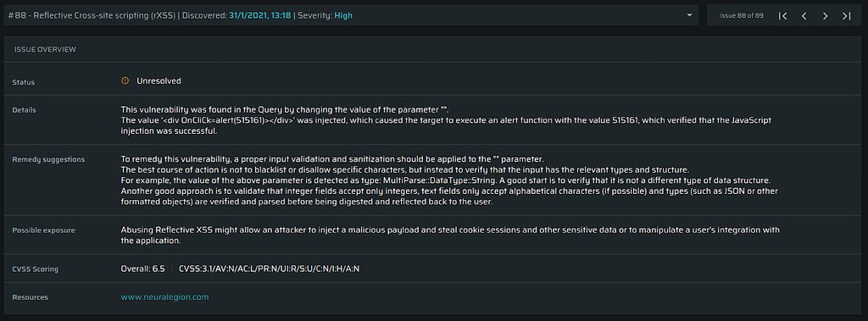Open the #88 Reflective Cross-site scripting selector
Image resolution: width=868 pixels, height=321 pixels.
(351, 15)
